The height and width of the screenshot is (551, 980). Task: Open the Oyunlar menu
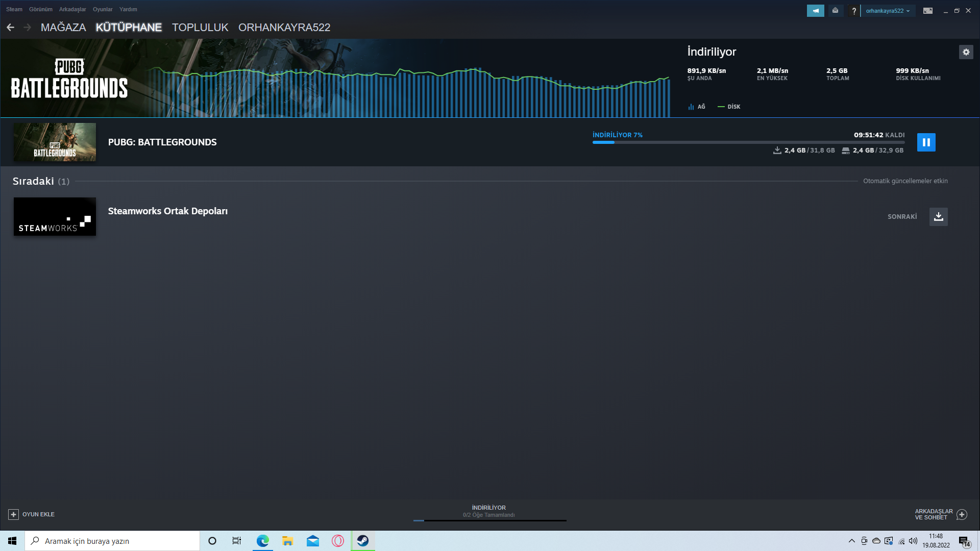(103, 9)
